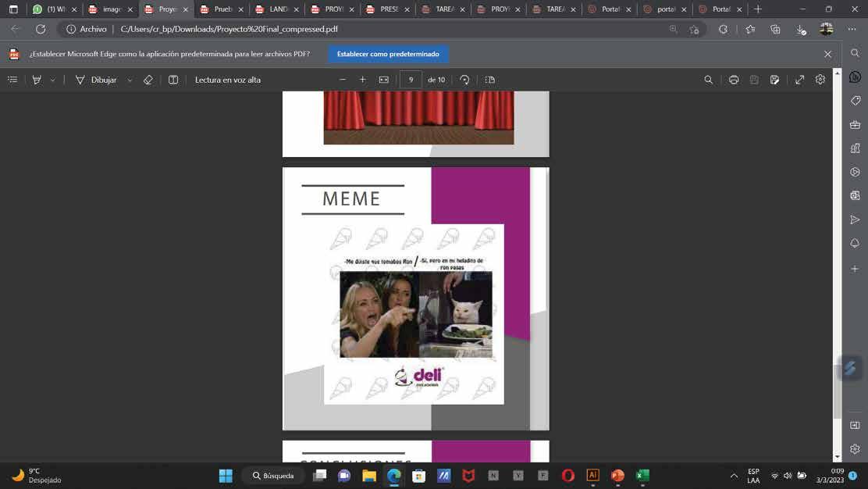This screenshot has height=489, width=868.
Task: Open the Favorites list
Action: pos(750,29)
